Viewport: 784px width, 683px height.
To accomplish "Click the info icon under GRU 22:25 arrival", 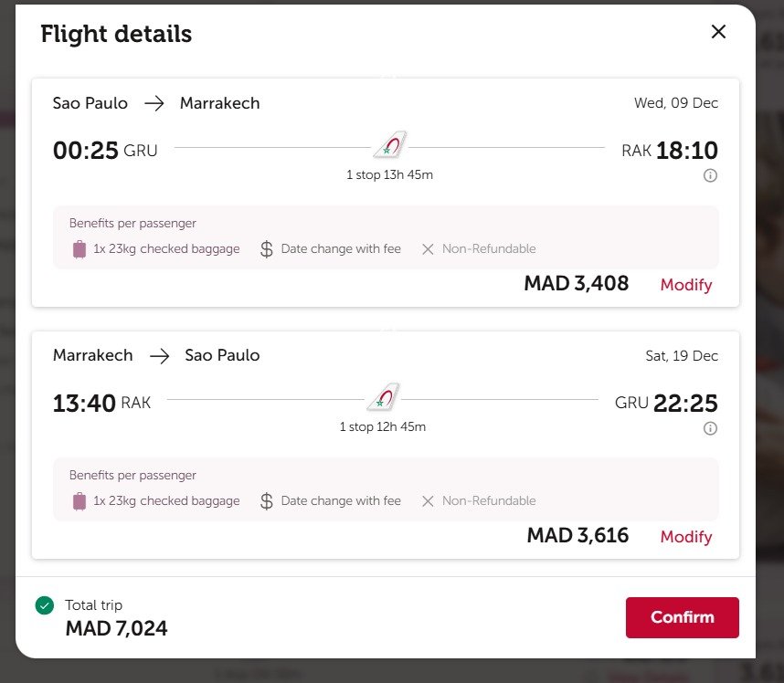I will [x=710, y=428].
